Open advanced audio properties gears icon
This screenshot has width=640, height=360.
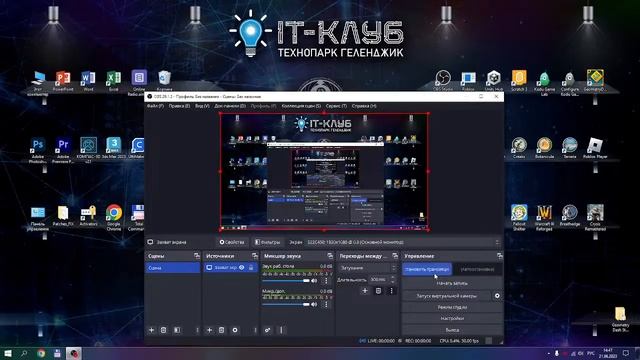[267, 330]
